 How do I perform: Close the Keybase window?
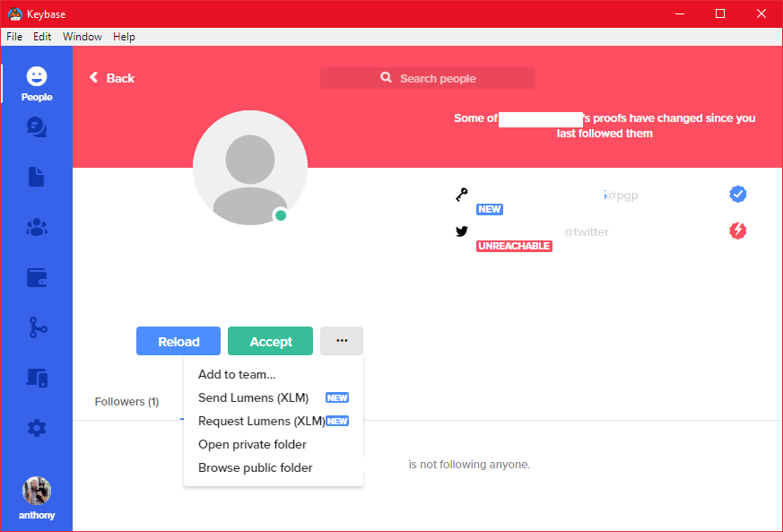(x=761, y=14)
